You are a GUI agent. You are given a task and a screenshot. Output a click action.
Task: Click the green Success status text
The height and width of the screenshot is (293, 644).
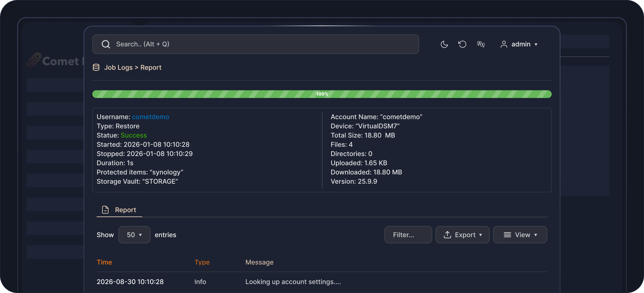coord(134,135)
